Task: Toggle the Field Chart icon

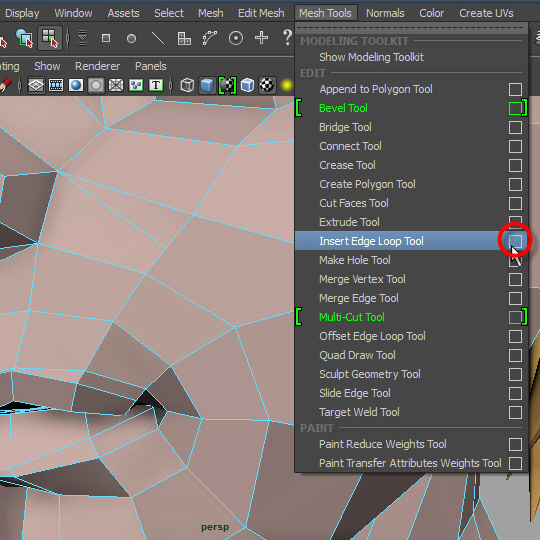Action: coord(116,85)
